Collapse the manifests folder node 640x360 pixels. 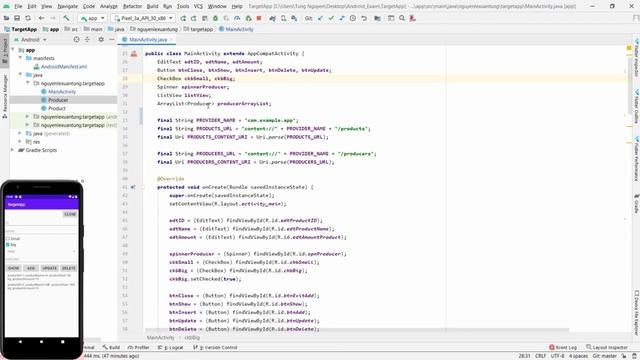coord(20,58)
